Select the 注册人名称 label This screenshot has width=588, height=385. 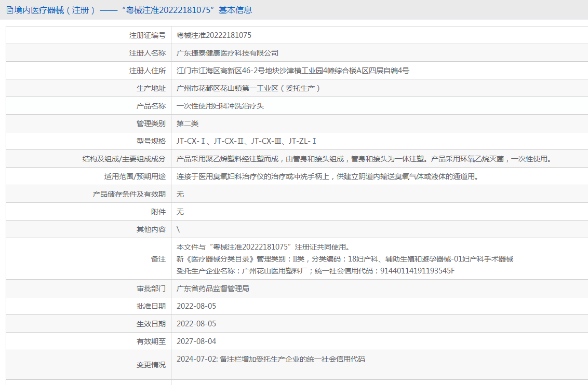coord(148,53)
